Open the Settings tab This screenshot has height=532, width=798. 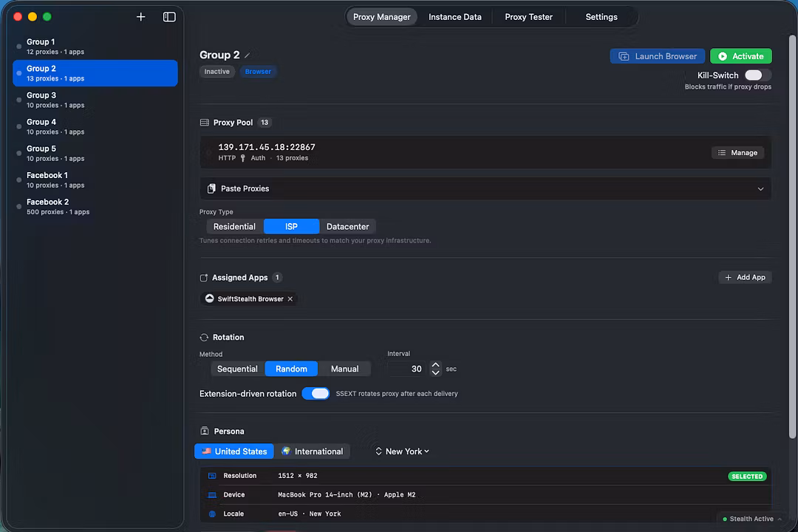[x=601, y=17]
